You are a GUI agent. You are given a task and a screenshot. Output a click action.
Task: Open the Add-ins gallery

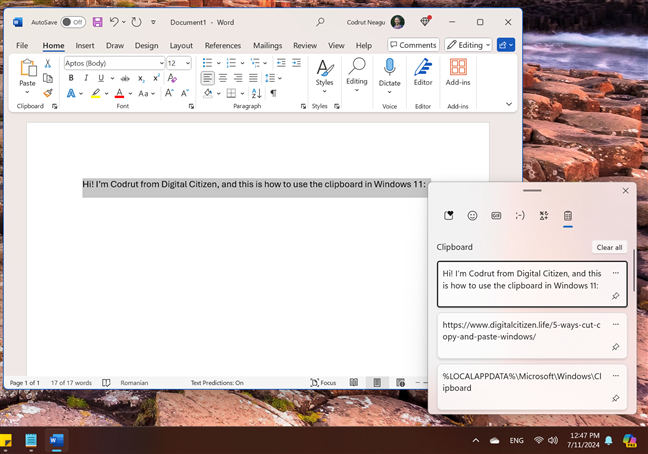click(458, 71)
